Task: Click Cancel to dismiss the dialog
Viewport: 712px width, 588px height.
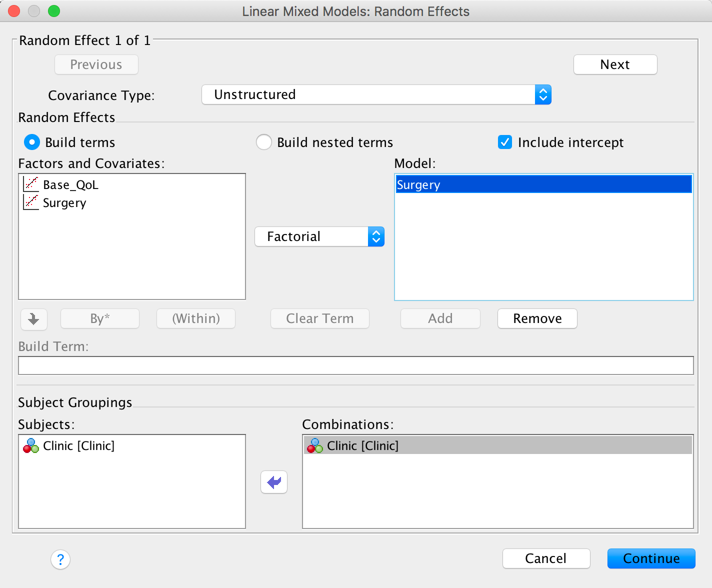Action: [x=546, y=558]
